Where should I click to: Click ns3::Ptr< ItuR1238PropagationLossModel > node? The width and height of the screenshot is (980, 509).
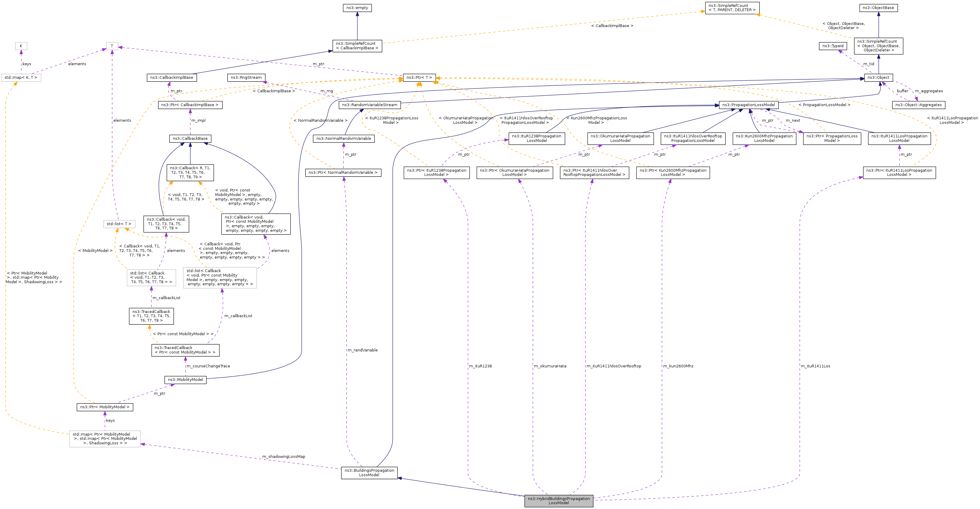tap(436, 173)
